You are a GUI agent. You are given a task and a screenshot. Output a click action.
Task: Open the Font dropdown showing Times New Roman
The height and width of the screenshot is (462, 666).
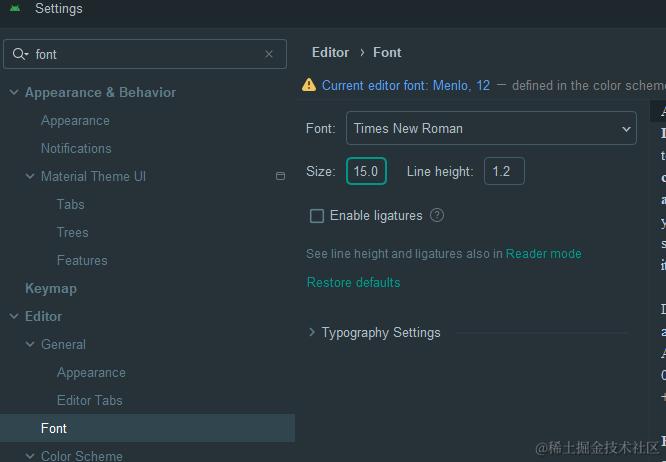(491, 128)
